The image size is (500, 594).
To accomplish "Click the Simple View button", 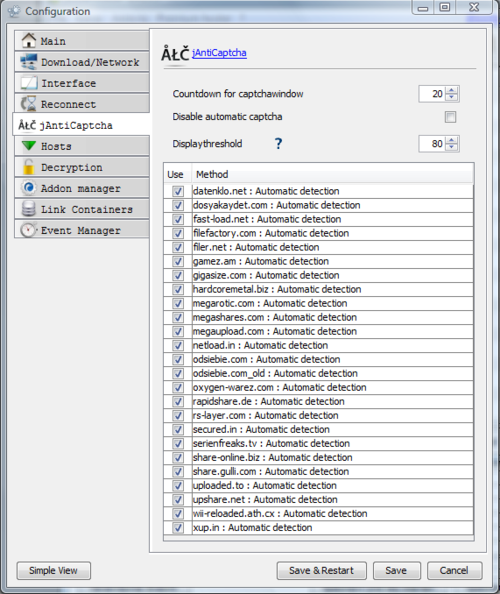I will (x=53, y=571).
